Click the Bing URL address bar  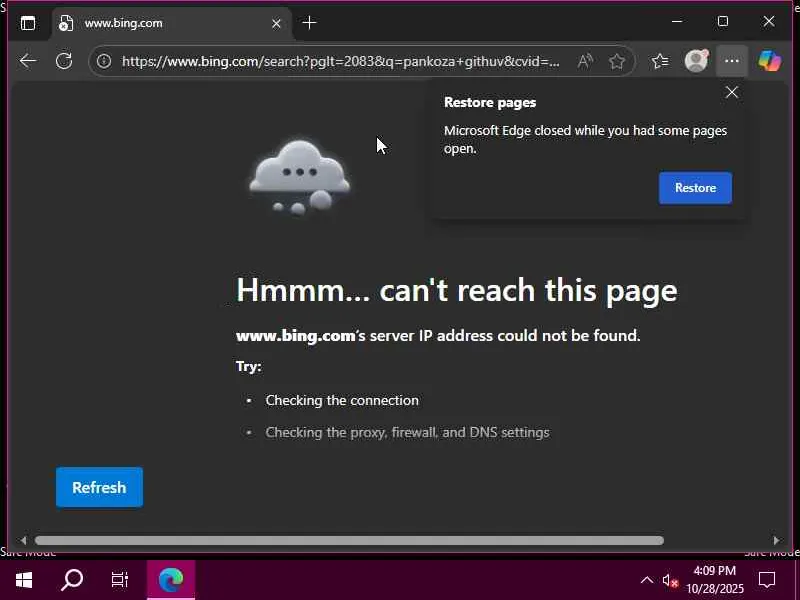pos(340,61)
